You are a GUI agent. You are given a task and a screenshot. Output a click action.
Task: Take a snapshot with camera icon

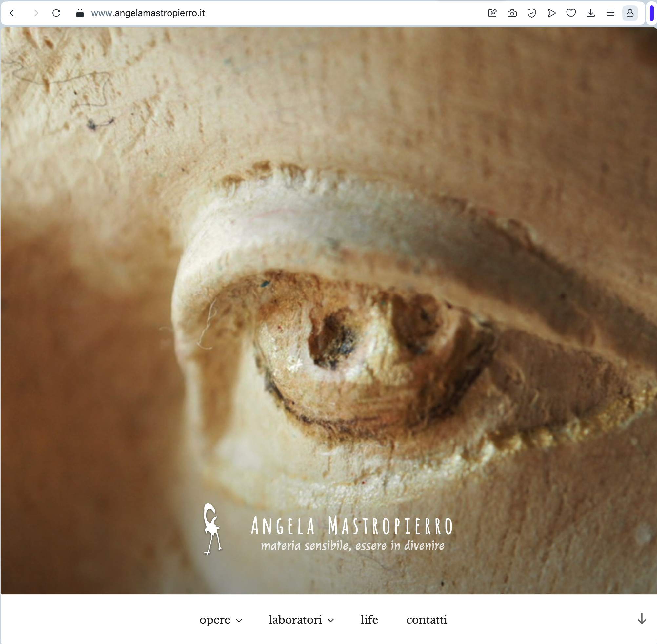pos(512,13)
